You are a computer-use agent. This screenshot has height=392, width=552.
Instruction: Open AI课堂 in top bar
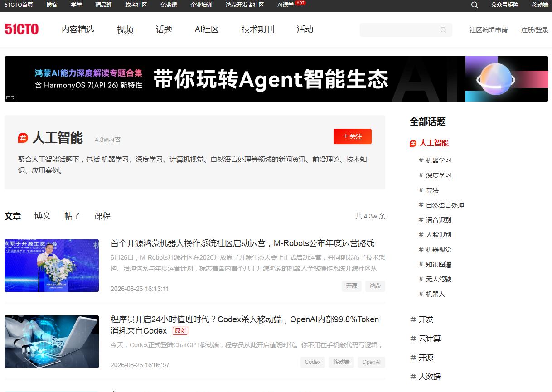[x=286, y=5]
